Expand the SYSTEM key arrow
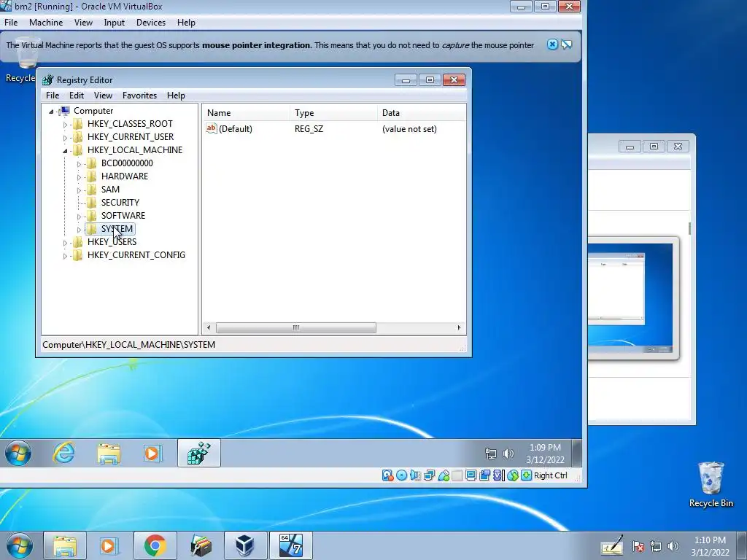Viewport: 747px width, 560px height. [x=79, y=230]
